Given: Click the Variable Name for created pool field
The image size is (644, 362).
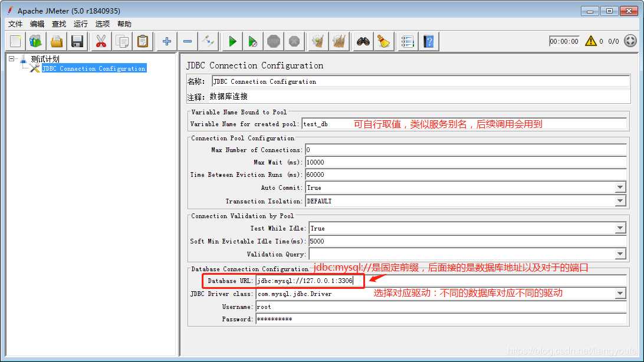Looking at the screenshot, I should (x=464, y=124).
